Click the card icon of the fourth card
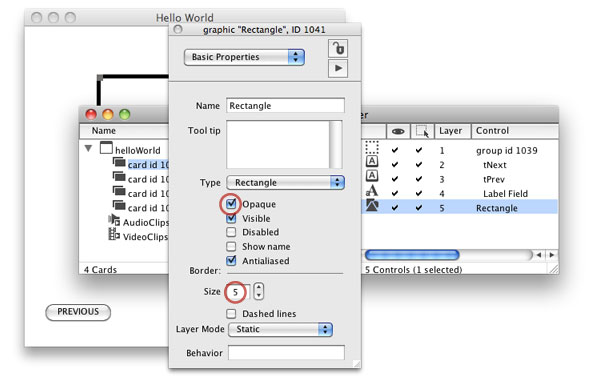589x384 pixels. 119,205
